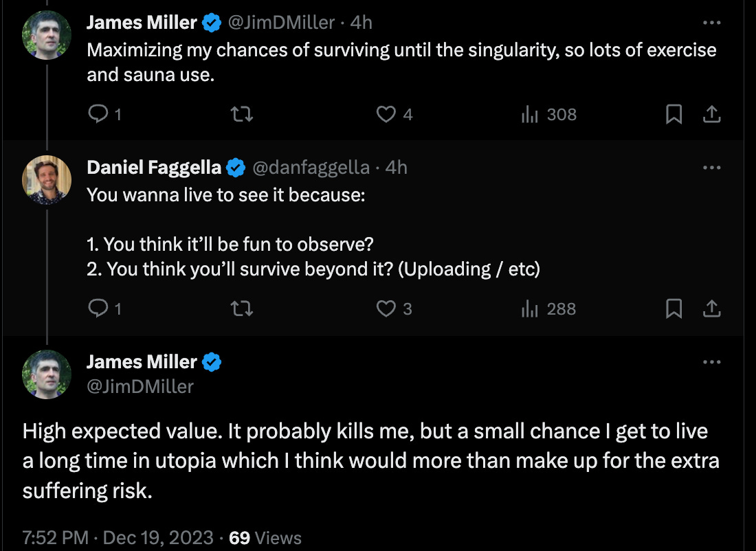Bookmark Daniel Faggella's tweet
Image resolution: width=756 pixels, height=551 pixels.
point(674,309)
